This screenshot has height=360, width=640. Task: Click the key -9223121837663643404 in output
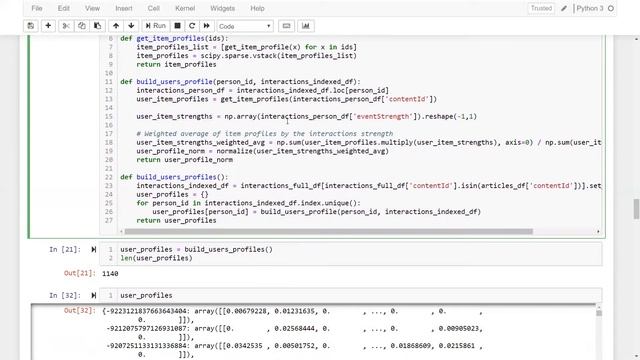click(146, 311)
